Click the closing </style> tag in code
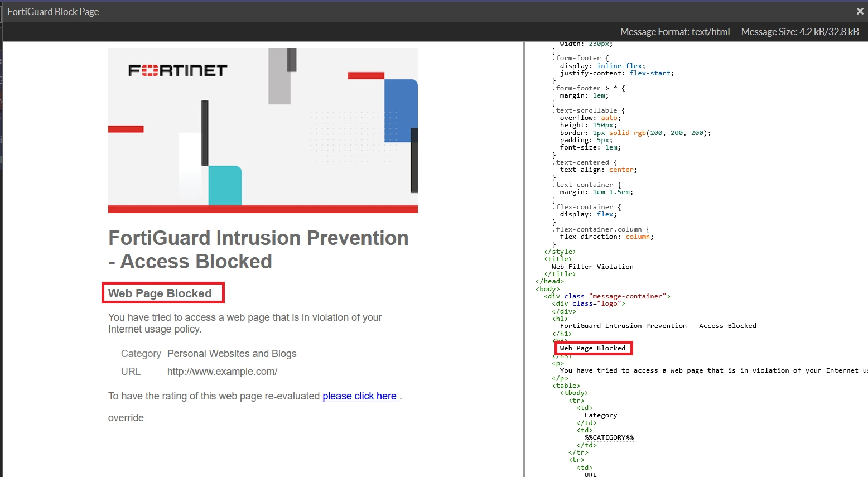 560,252
